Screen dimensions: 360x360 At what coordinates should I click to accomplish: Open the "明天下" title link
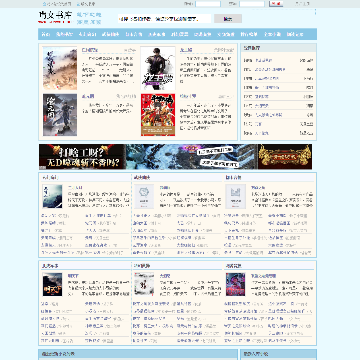(73, 276)
